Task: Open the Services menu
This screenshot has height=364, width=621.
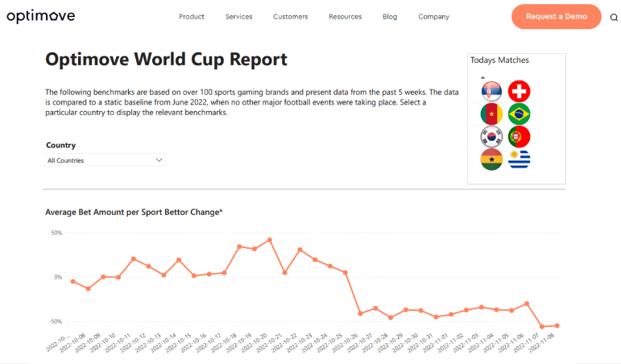Action: click(x=239, y=17)
